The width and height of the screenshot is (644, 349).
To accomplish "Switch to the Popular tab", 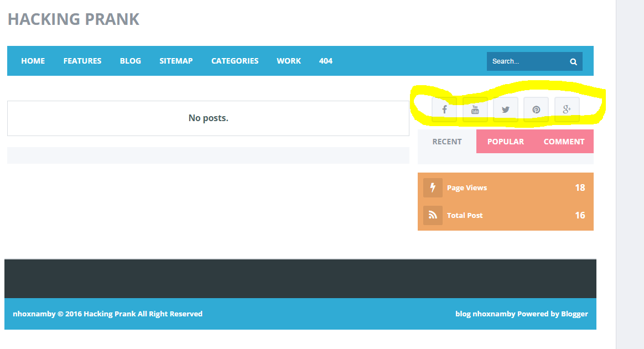I will click(505, 142).
